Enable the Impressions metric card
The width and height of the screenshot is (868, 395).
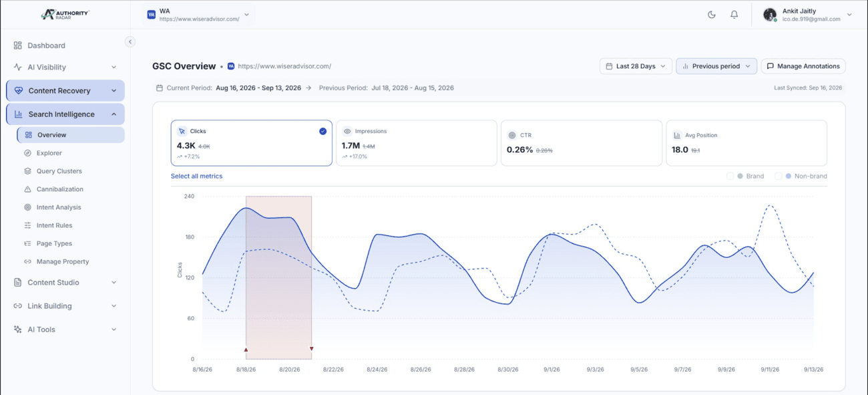pos(417,143)
